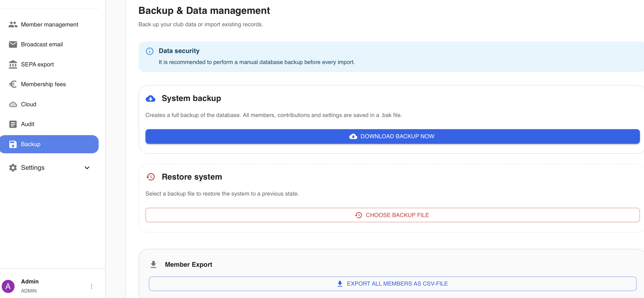Screen dimensions: 644x298
Task: Open the Cloud section
Action: point(49,104)
